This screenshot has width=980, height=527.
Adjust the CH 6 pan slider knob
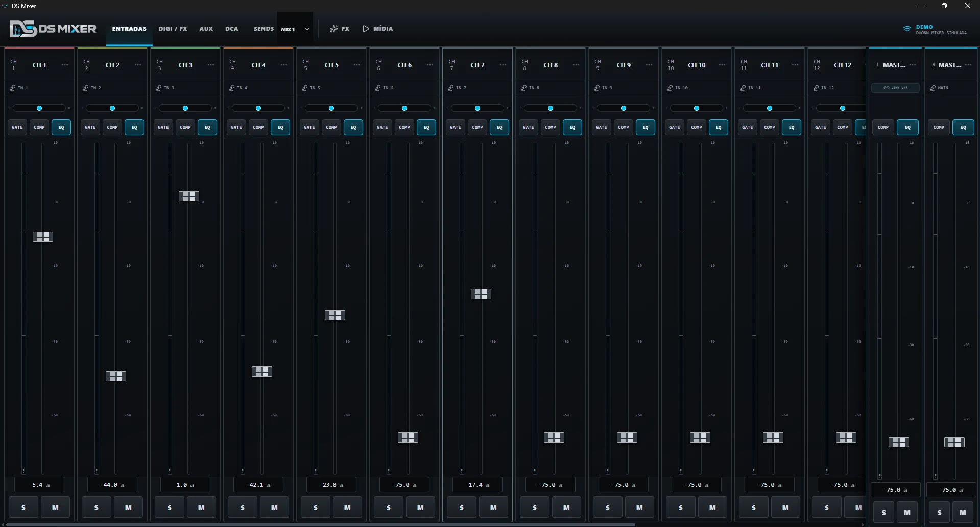[x=404, y=108]
